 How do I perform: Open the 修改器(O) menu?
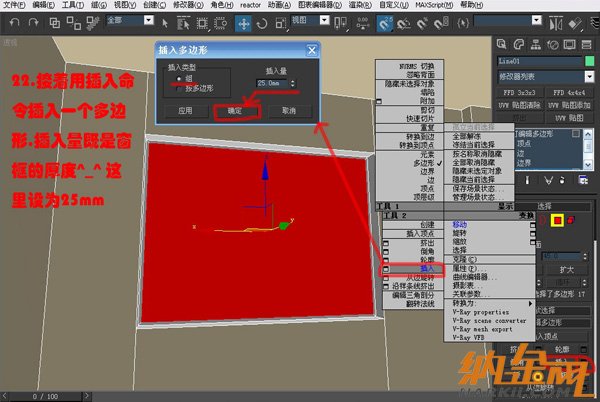(188, 5)
